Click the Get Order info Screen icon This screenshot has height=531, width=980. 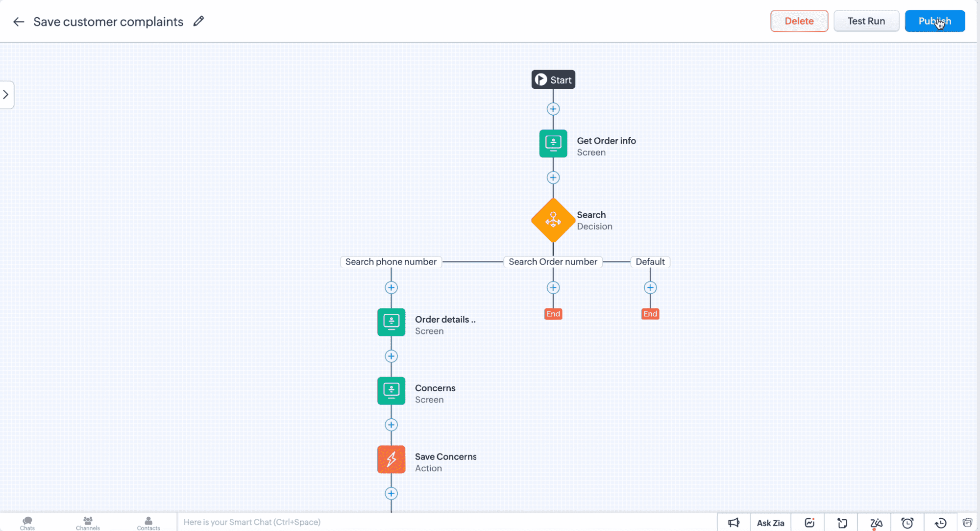point(553,143)
